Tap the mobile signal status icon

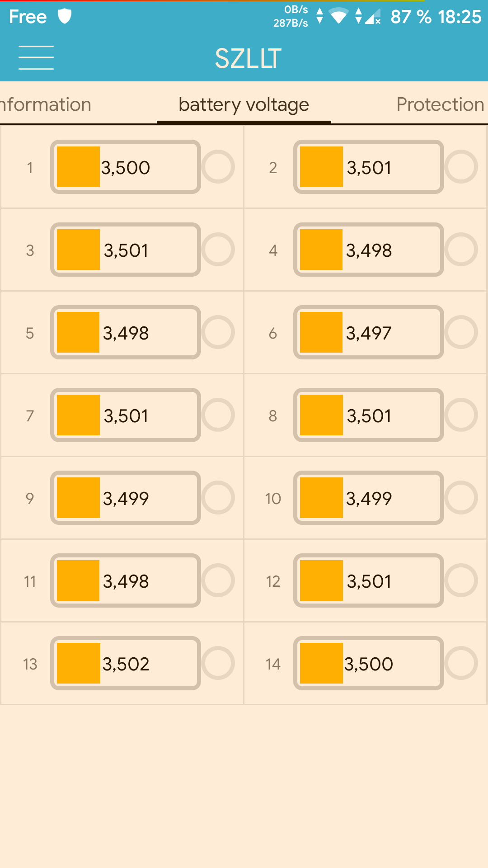tap(373, 17)
